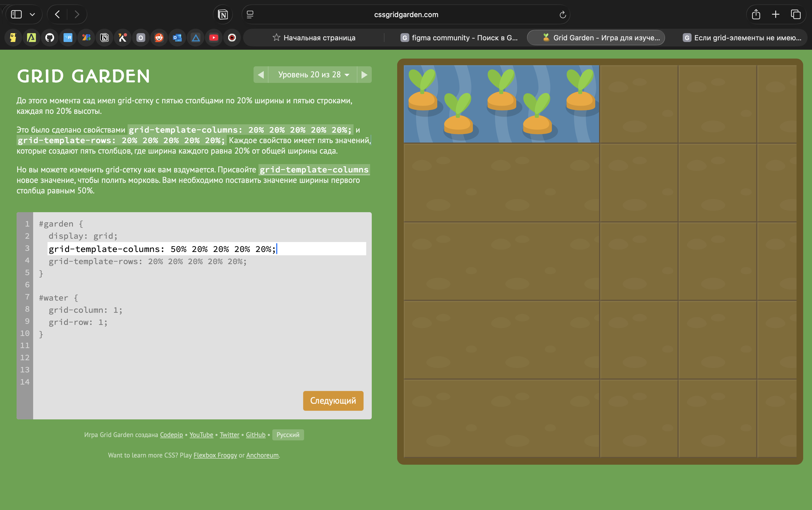Click the Notion extension icon beside address bar
The width and height of the screenshot is (812, 510).
pyautogui.click(x=223, y=14)
